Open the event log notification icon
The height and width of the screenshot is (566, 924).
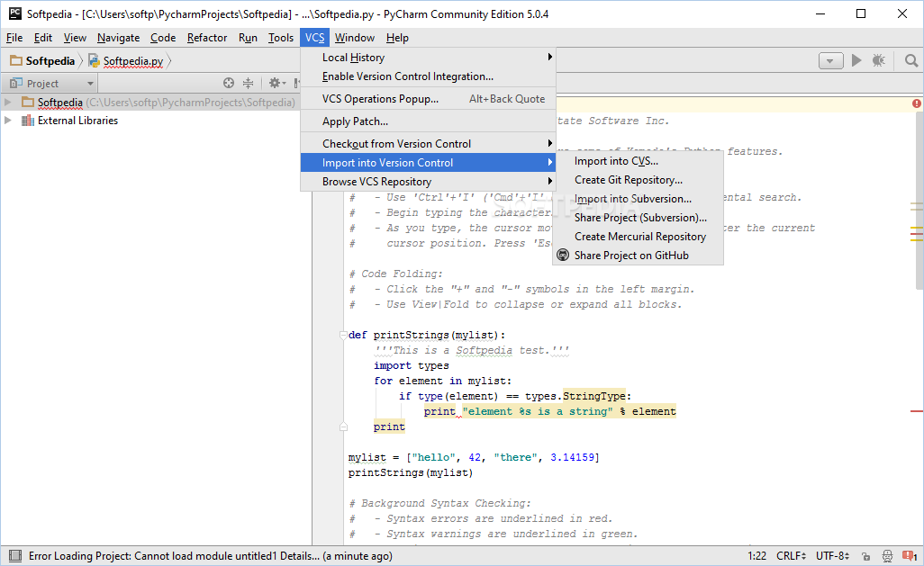click(910, 556)
